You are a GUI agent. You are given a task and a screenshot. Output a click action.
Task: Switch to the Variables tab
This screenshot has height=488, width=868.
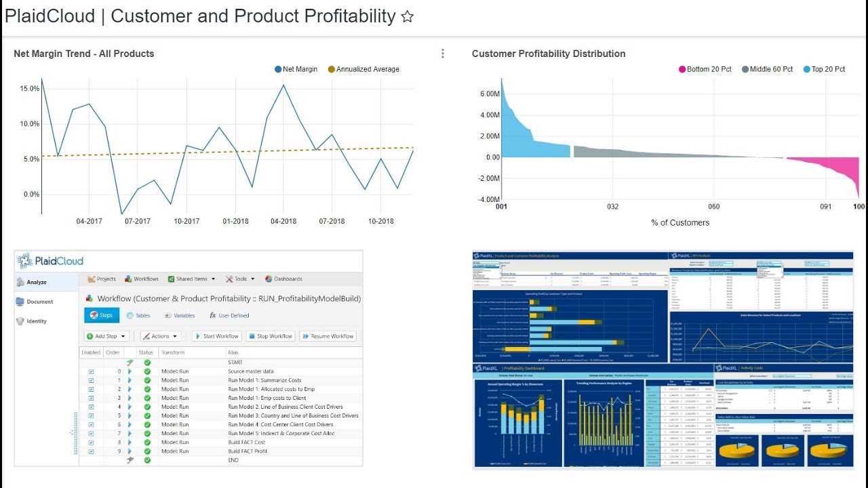[x=180, y=315]
